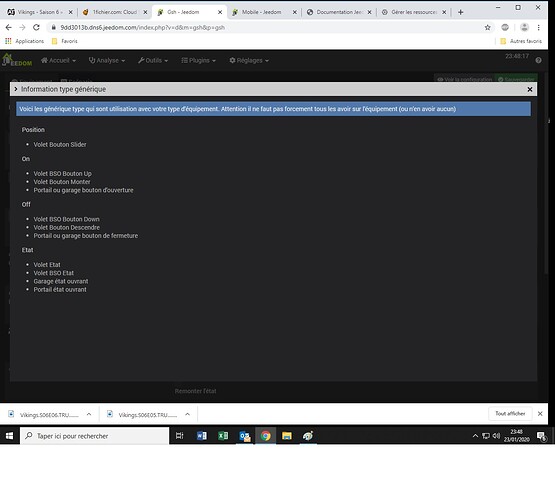Expand the Plugins dropdown menu
Viewport: 555px width, 500px height.
[x=199, y=61]
